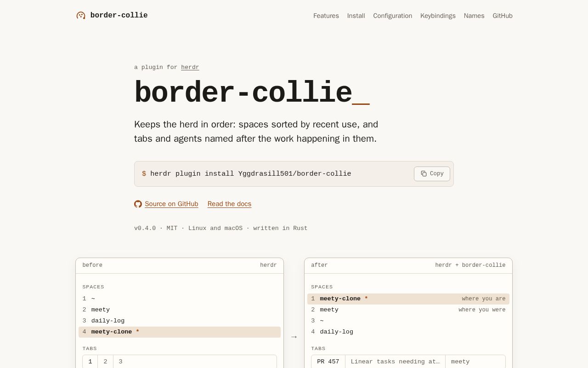The width and height of the screenshot is (588, 368).
Task: Click the GitHub octocat icon beside Source link
Action: (x=138, y=204)
